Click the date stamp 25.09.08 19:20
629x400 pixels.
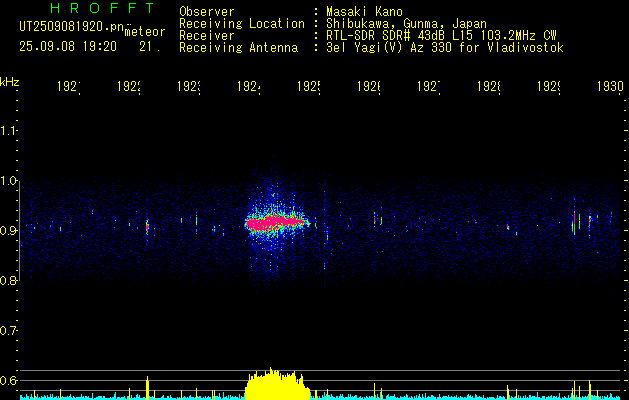68,47
